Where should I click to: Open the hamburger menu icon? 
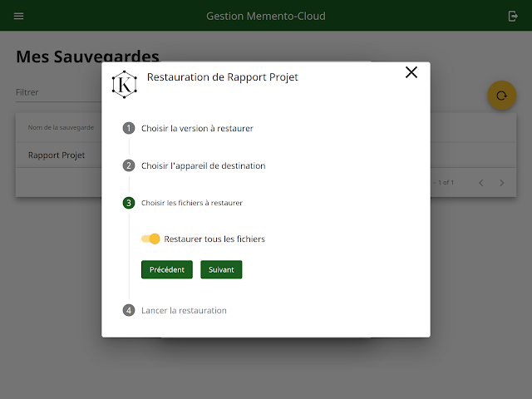click(x=18, y=16)
